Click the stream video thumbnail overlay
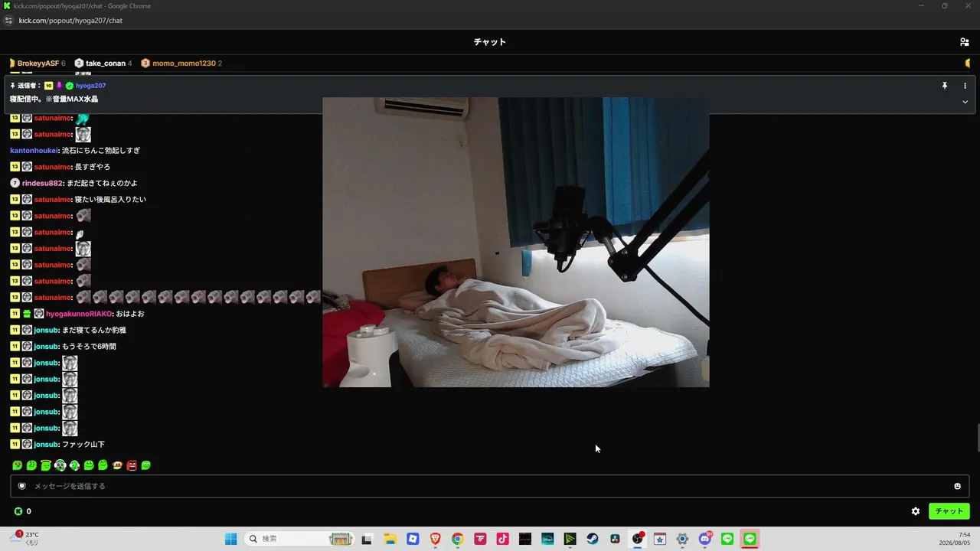980x551 pixels. [x=516, y=242]
